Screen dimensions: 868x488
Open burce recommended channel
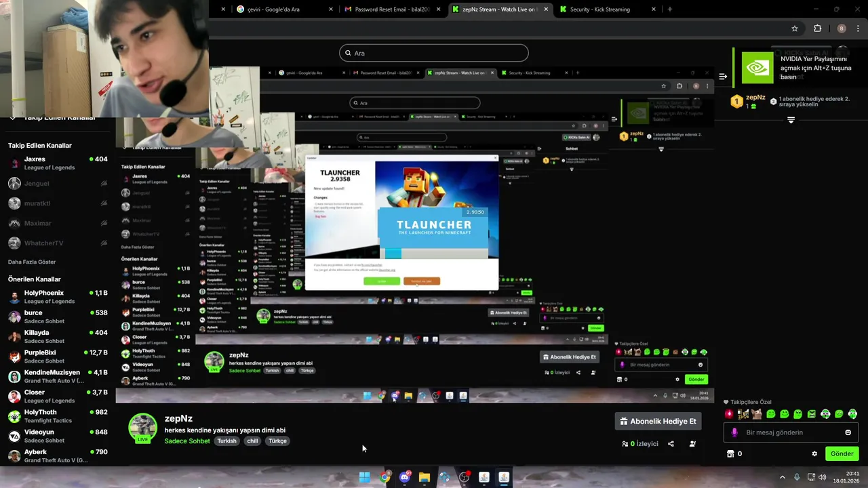point(58,317)
